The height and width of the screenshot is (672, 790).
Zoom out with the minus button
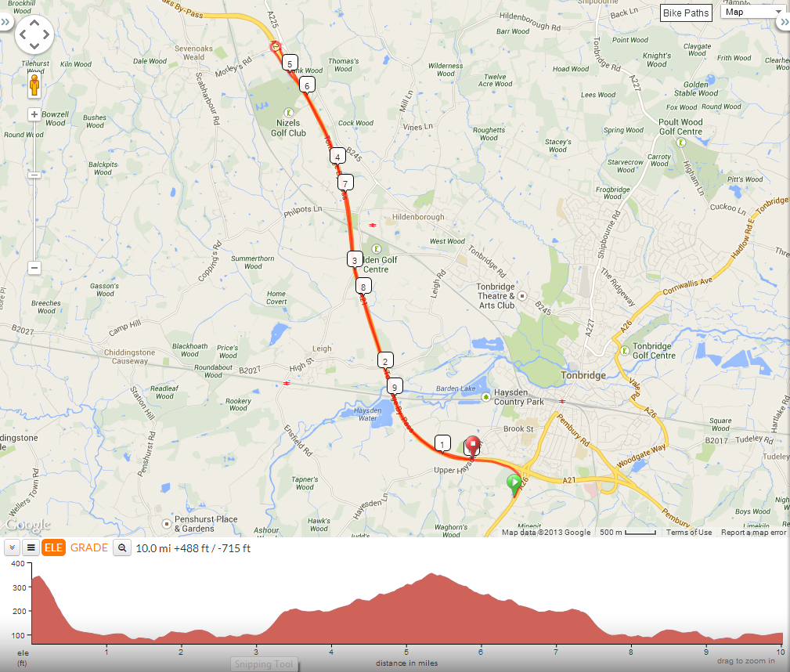(x=34, y=268)
